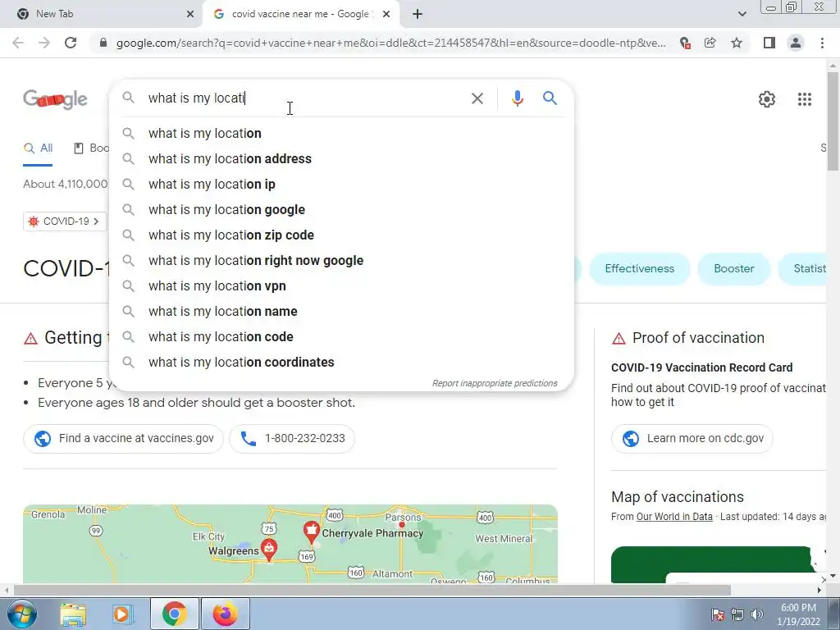Expand the COVID-19 chip
840x630 pixels.
click(65, 221)
